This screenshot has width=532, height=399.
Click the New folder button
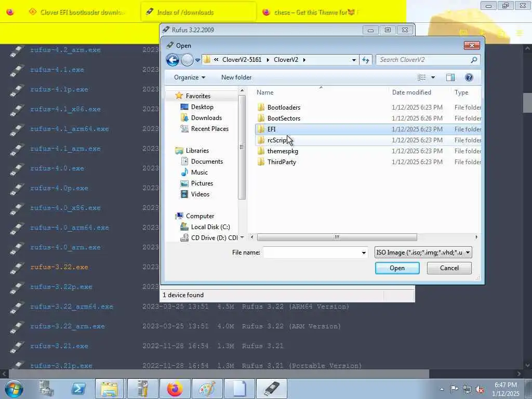click(236, 77)
